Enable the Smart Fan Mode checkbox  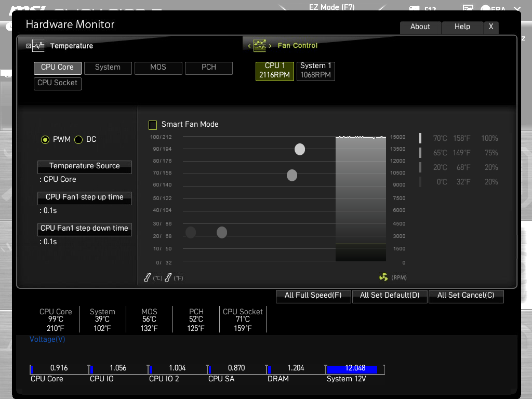coord(153,125)
